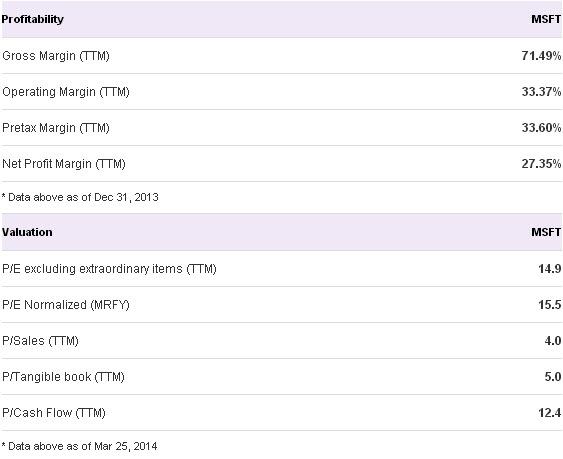Click the Mar 25, 2014 data footnote
This screenshot has width=563, height=459.
79,446
